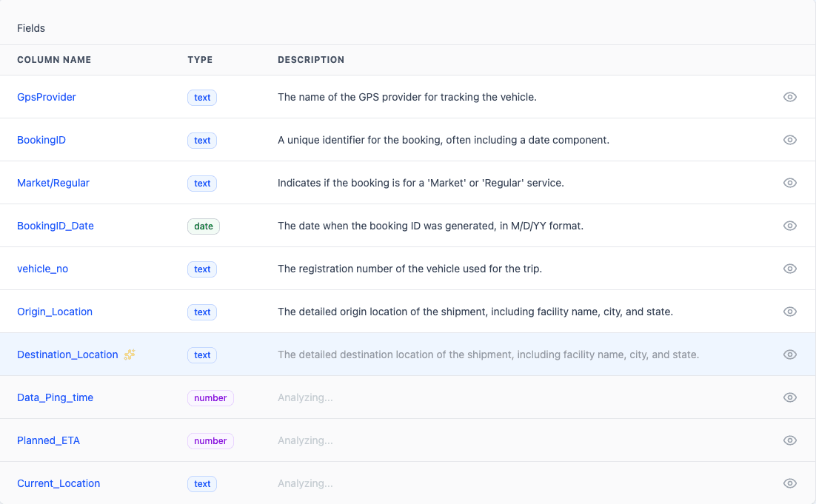This screenshot has height=504, width=816.
Task: Hide the BookingID column via eye icon
Action: pos(790,140)
